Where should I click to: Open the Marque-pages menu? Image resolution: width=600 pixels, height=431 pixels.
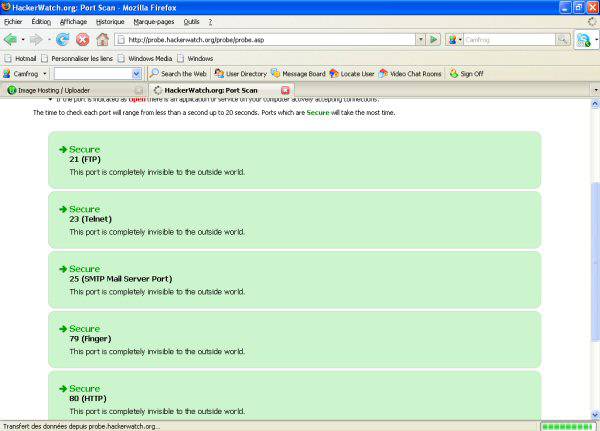(154, 22)
